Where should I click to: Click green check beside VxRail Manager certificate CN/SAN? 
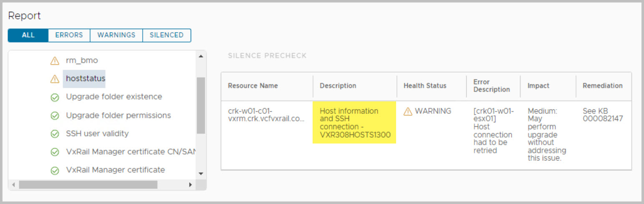(55, 152)
